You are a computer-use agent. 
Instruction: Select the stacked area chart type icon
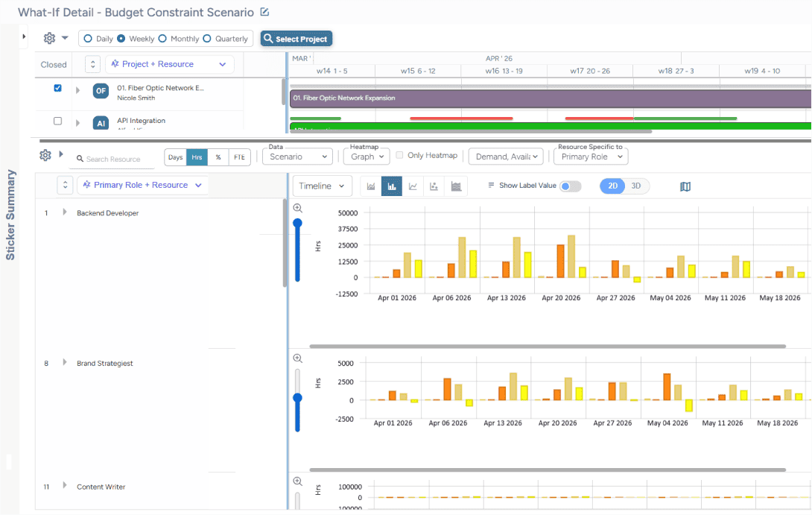pos(456,186)
